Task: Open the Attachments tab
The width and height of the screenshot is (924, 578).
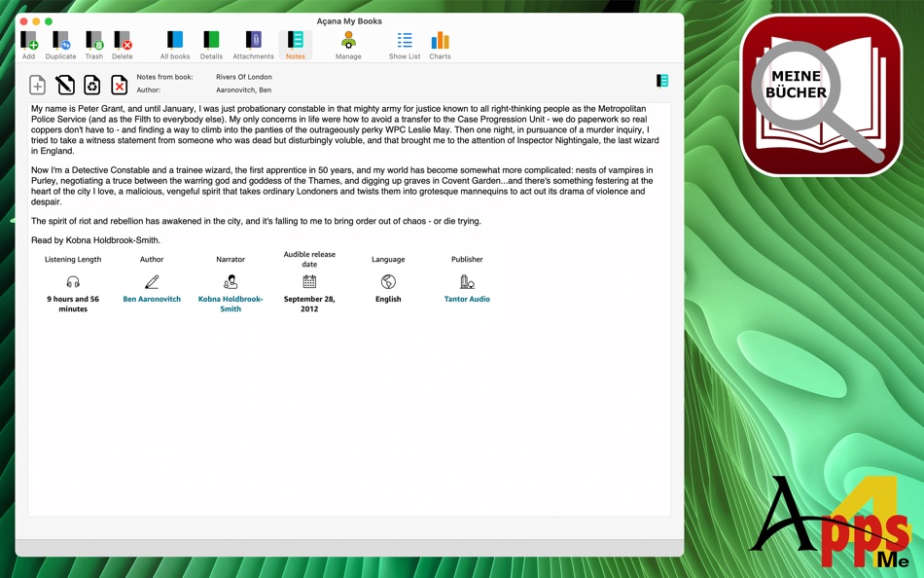Action: click(x=254, y=46)
